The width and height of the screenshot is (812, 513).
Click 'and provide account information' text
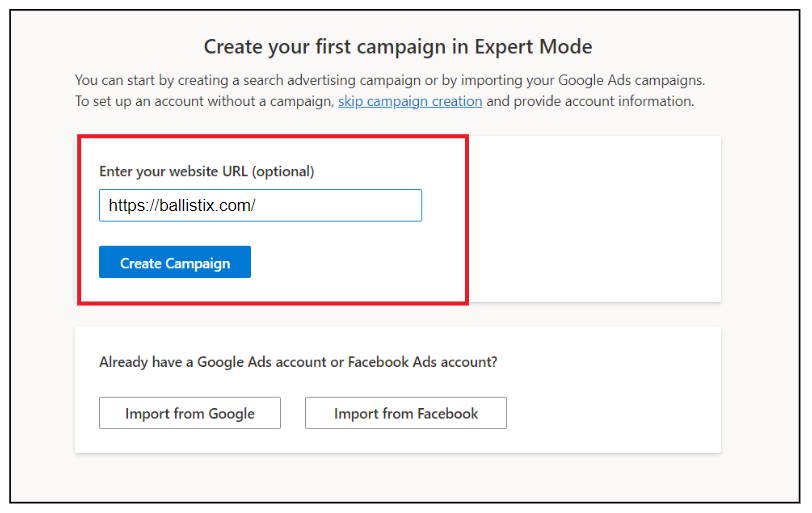click(590, 101)
